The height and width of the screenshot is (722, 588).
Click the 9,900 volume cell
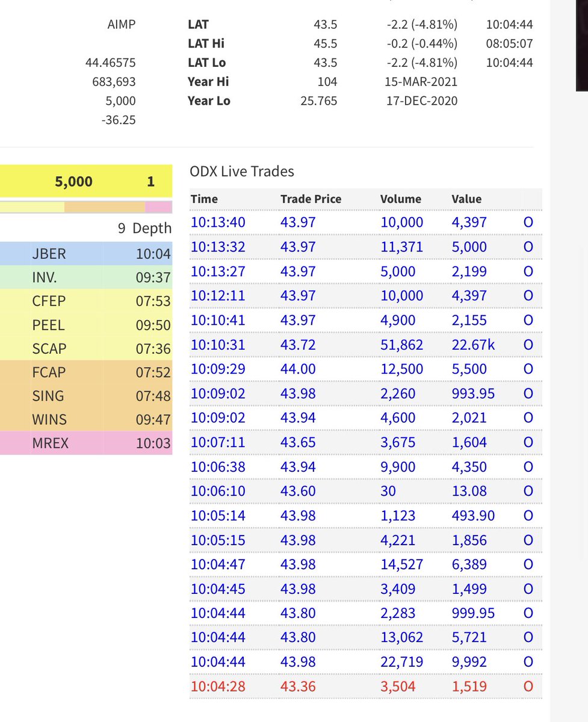(398, 467)
